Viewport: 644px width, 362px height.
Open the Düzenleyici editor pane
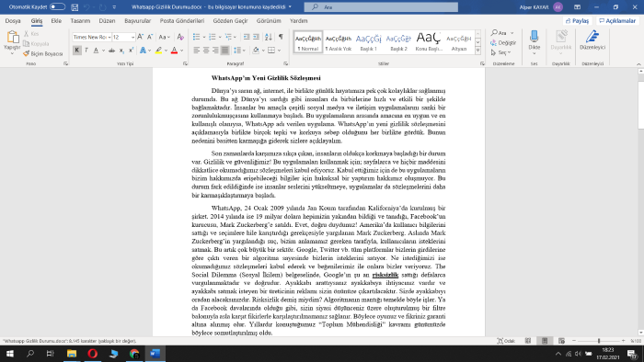point(592,40)
